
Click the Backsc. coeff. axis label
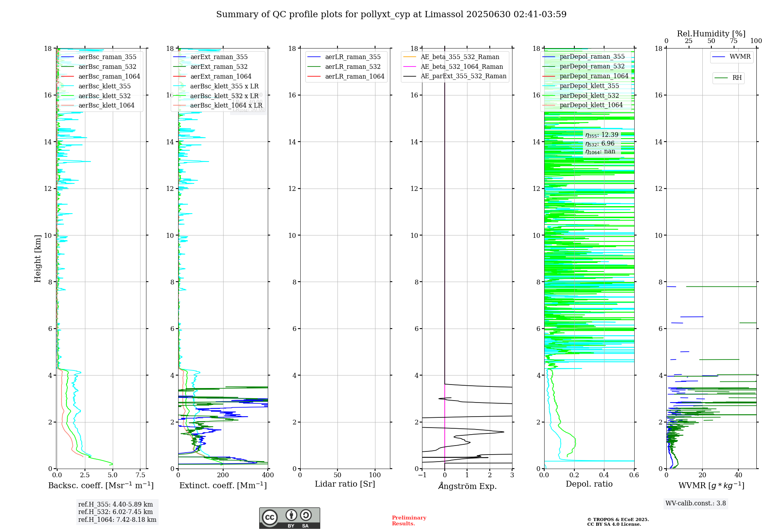coord(101,485)
